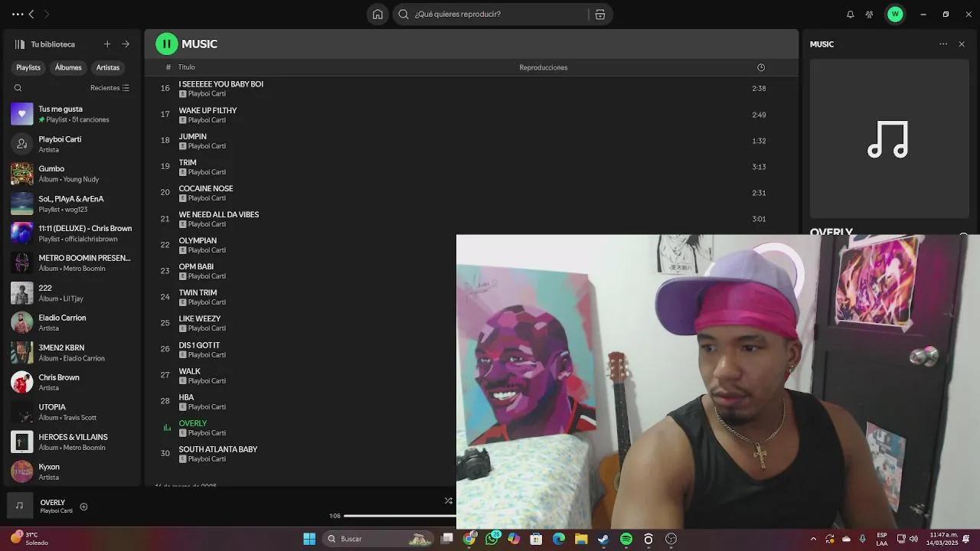
Task: Open the Browse icon in the search bar
Action: [600, 15]
